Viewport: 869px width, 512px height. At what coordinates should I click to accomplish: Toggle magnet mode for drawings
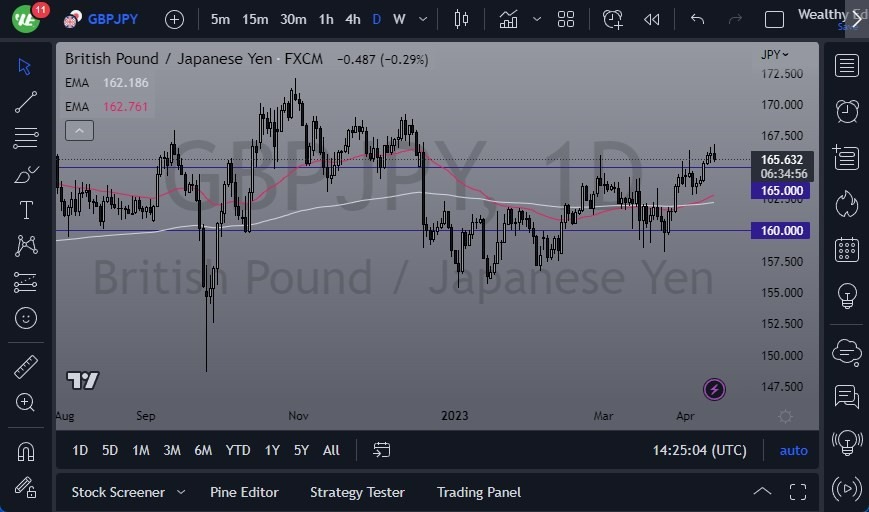[25, 452]
